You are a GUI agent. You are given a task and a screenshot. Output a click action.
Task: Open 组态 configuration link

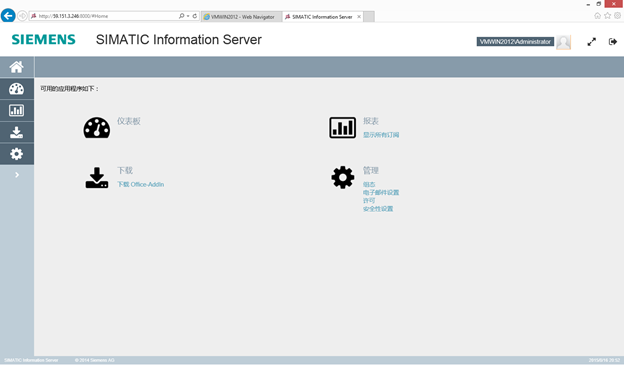(369, 184)
